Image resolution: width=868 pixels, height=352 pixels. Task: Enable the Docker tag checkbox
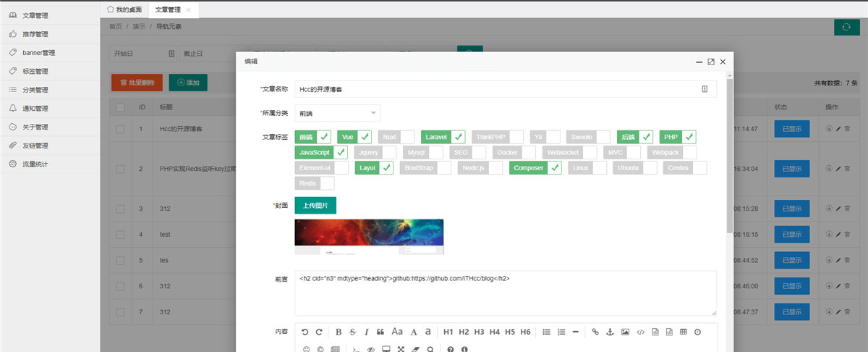pyautogui.click(x=528, y=153)
